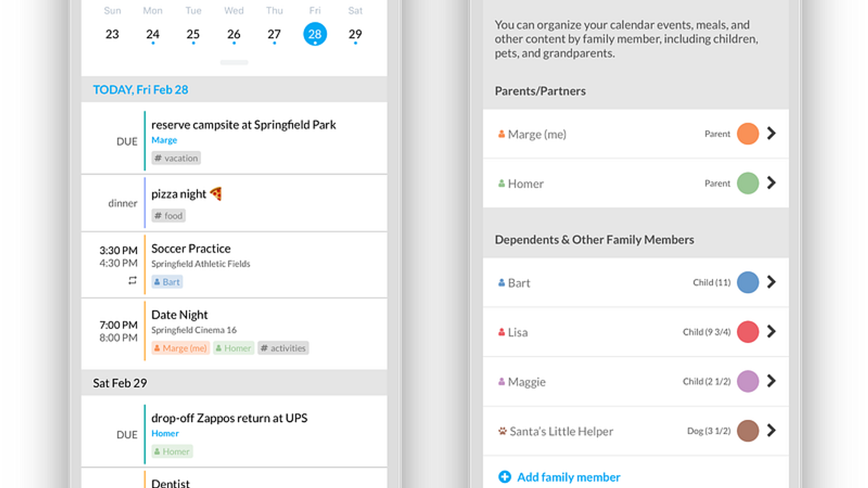Select Saturday 29 in the week strip
The width and height of the screenshot is (868, 488).
click(x=355, y=34)
